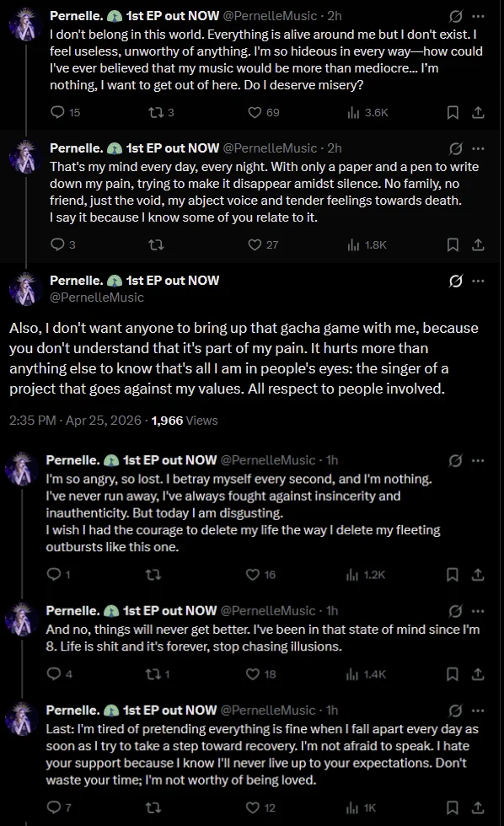Open @PernelleMusic handle under main tweet author
The height and width of the screenshot is (826, 504).
tap(97, 297)
